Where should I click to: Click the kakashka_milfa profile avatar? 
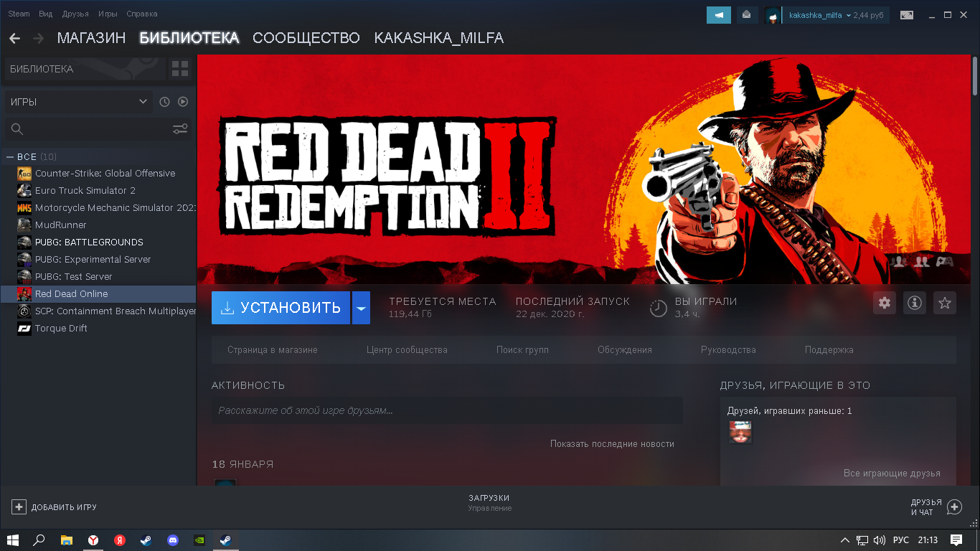tap(772, 15)
